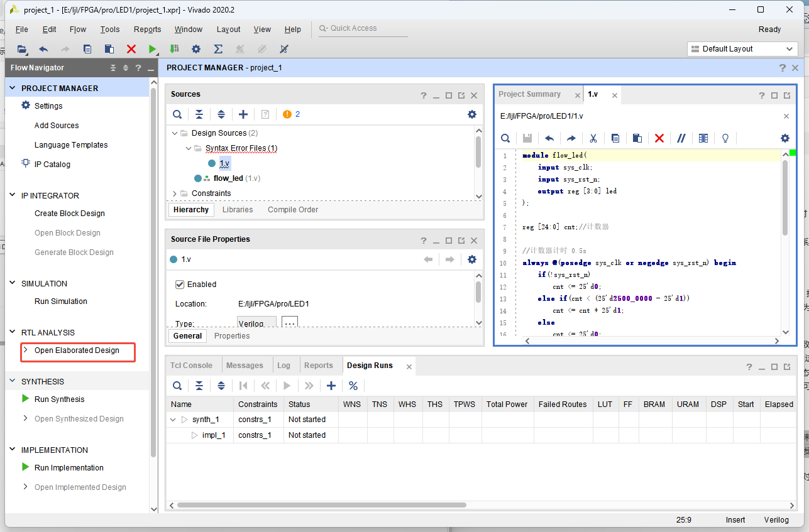This screenshot has height=532, width=809.
Task: Collapse the Syntax Error Files node
Action: pyautogui.click(x=189, y=148)
